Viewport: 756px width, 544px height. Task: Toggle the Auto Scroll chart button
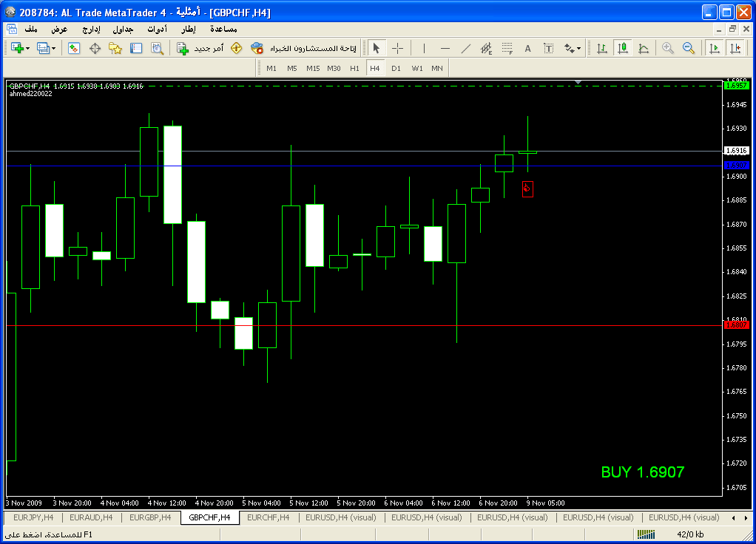(x=715, y=48)
